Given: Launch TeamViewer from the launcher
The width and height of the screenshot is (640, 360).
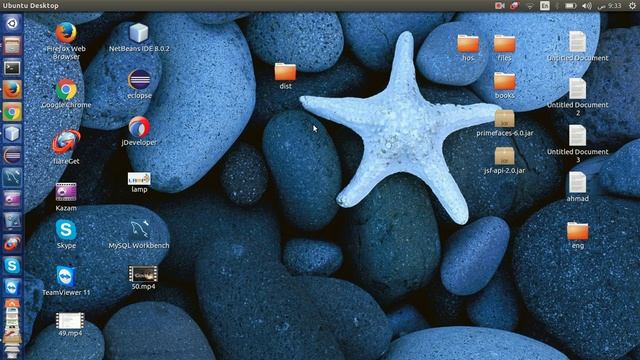Looking at the screenshot, I should pos(12,288).
